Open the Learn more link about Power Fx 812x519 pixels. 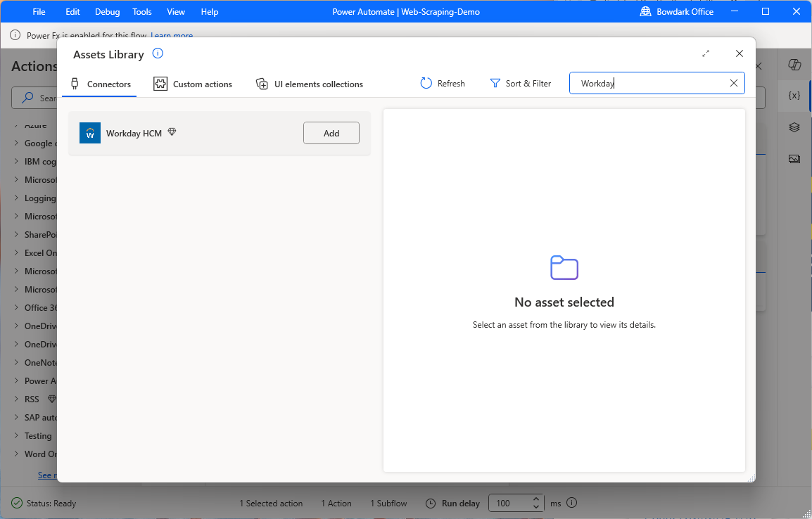point(172,35)
